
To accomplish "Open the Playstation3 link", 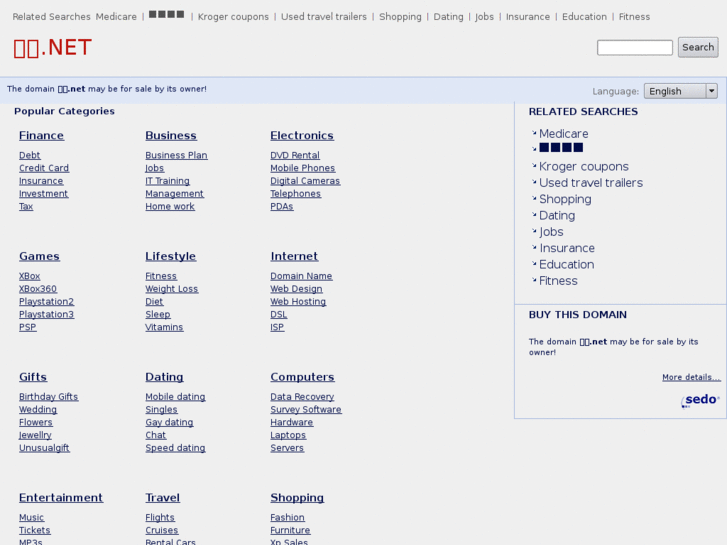I will coord(46,314).
